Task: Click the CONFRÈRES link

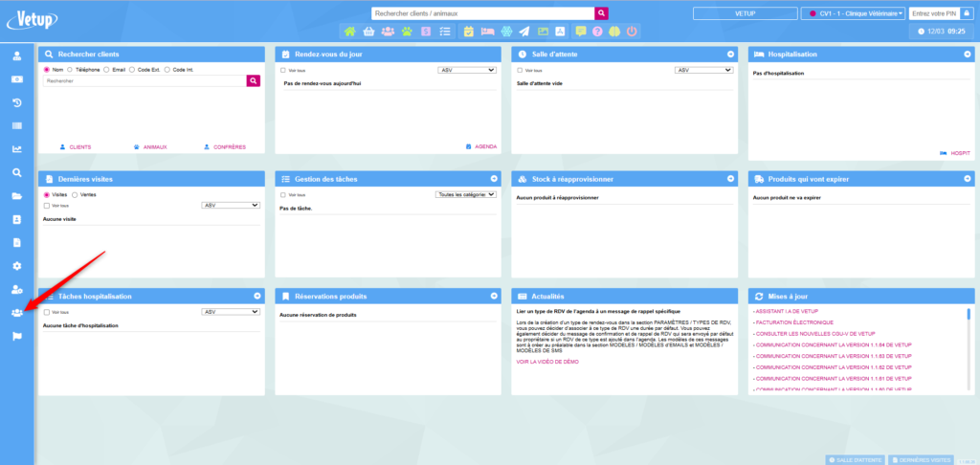Action: (224, 147)
